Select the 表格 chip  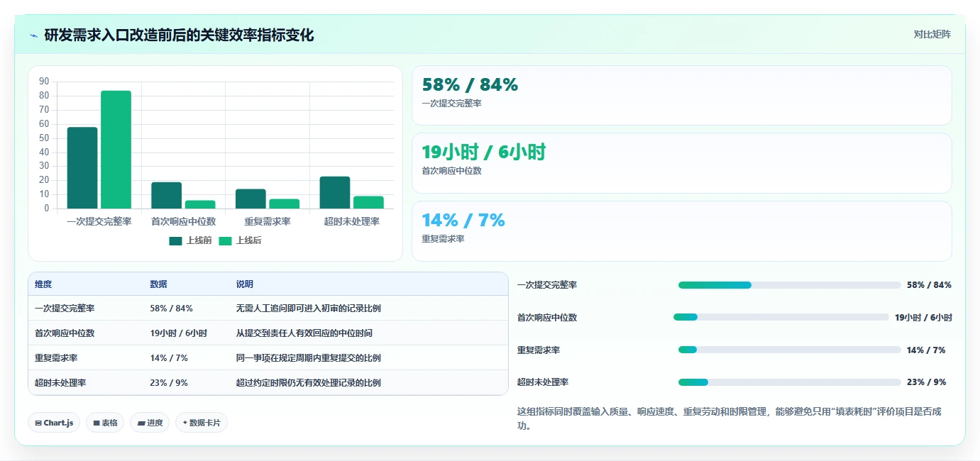click(105, 423)
